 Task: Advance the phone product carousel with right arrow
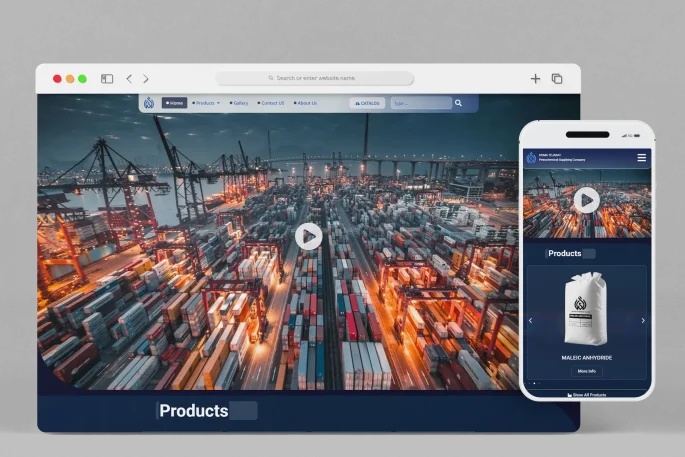[x=643, y=321]
